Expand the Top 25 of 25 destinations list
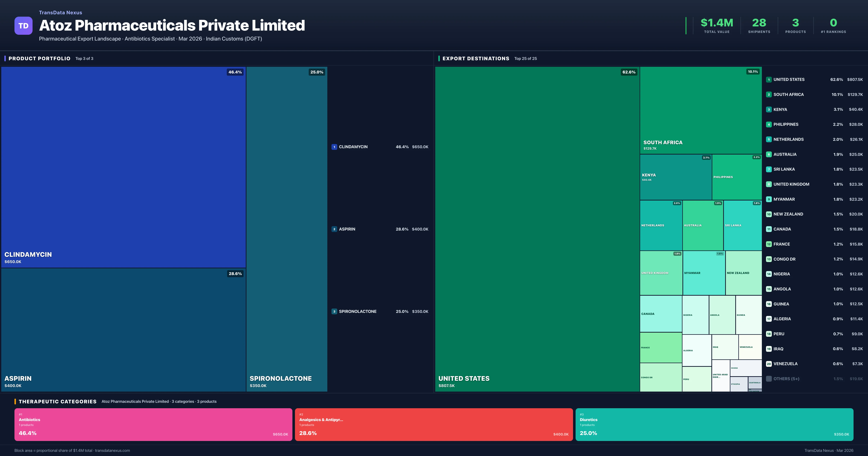Screen dimensions: 868x456 (526, 58)
